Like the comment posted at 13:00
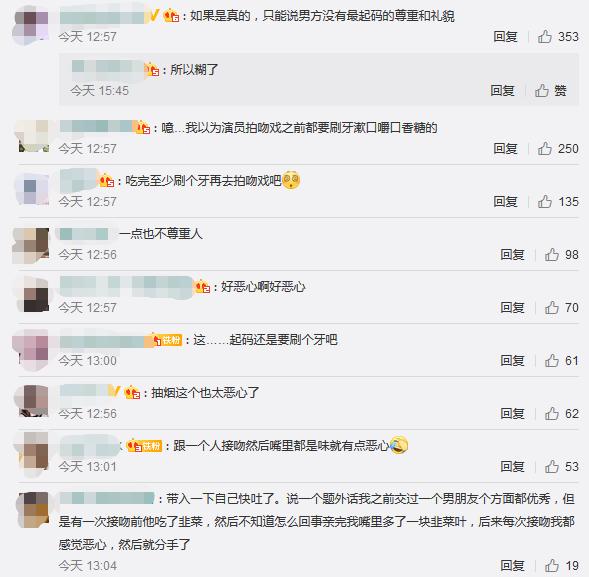589x577 pixels. [552, 361]
